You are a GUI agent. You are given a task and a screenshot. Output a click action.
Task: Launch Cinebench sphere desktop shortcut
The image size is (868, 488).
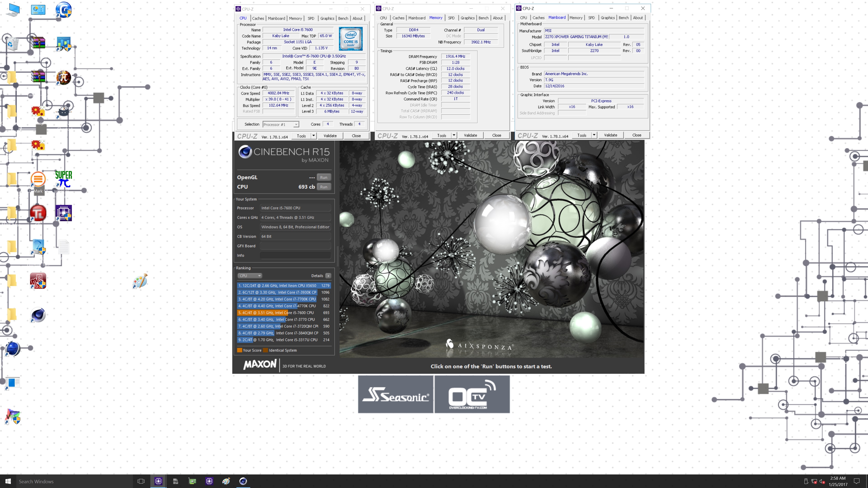(38, 315)
